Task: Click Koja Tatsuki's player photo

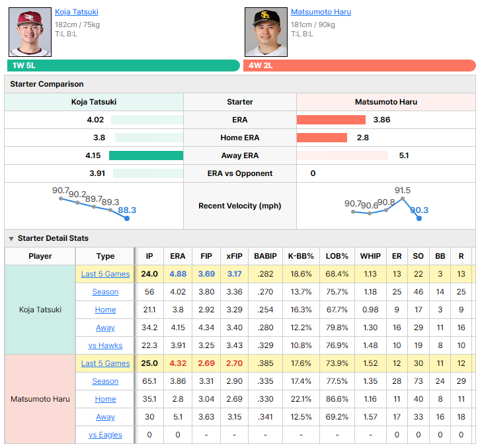Action: click(30, 32)
